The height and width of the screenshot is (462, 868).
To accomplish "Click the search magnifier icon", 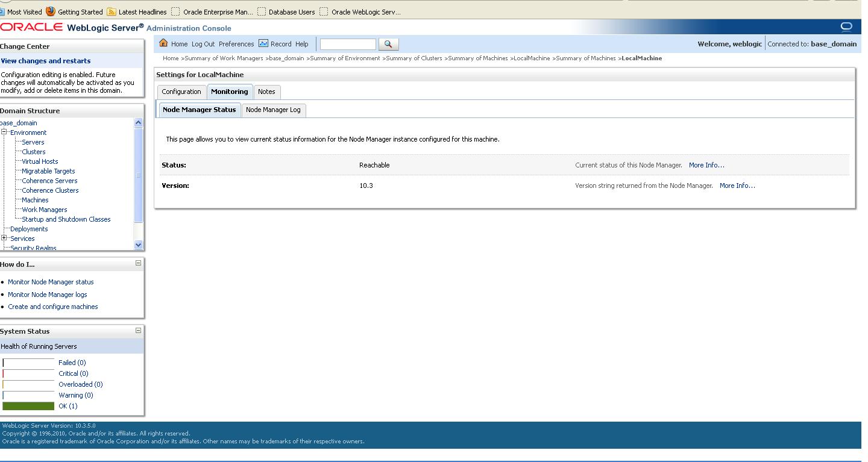I will point(388,43).
